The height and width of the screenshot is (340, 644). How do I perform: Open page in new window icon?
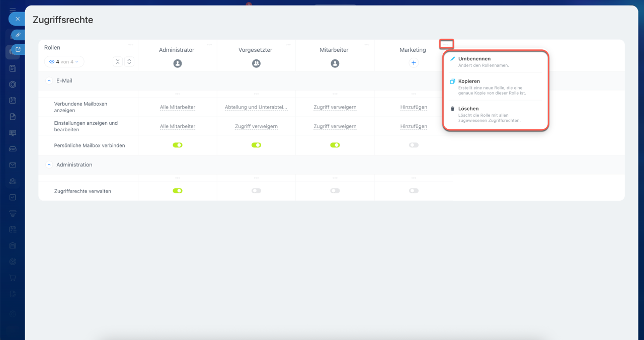click(18, 49)
